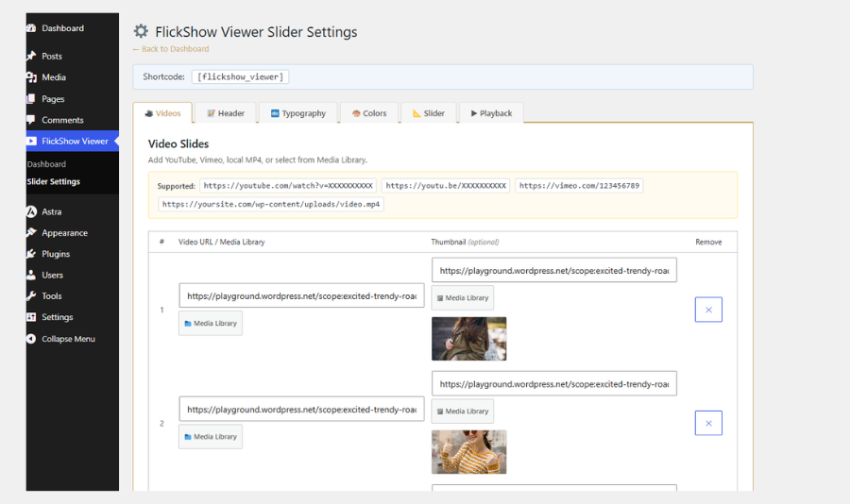Click the Video URL / Media Library column header
Image resolution: width=850 pixels, height=504 pixels.
(x=222, y=243)
